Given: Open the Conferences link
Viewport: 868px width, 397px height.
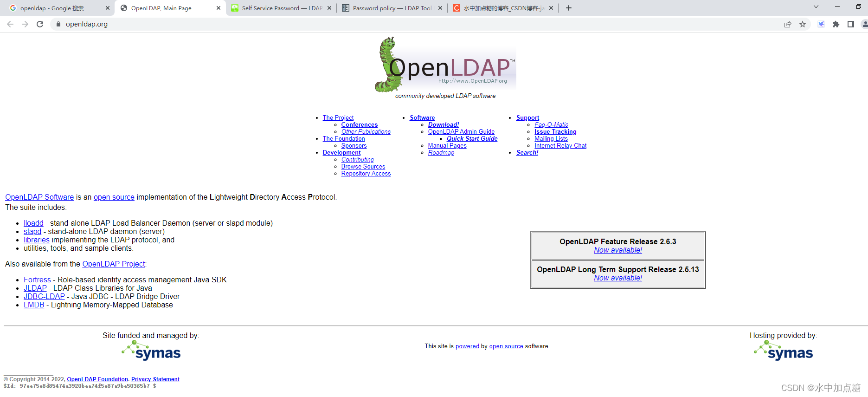Looking at the screenshot, I should pos(360,125).
